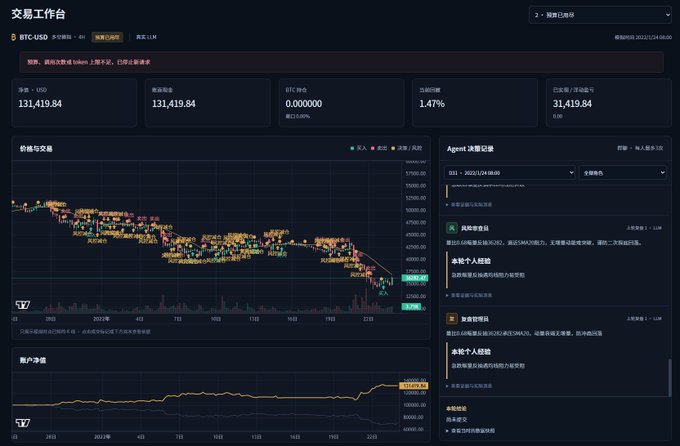
Task: Click the green 3.79K volume tag
Action: point(411,306)
